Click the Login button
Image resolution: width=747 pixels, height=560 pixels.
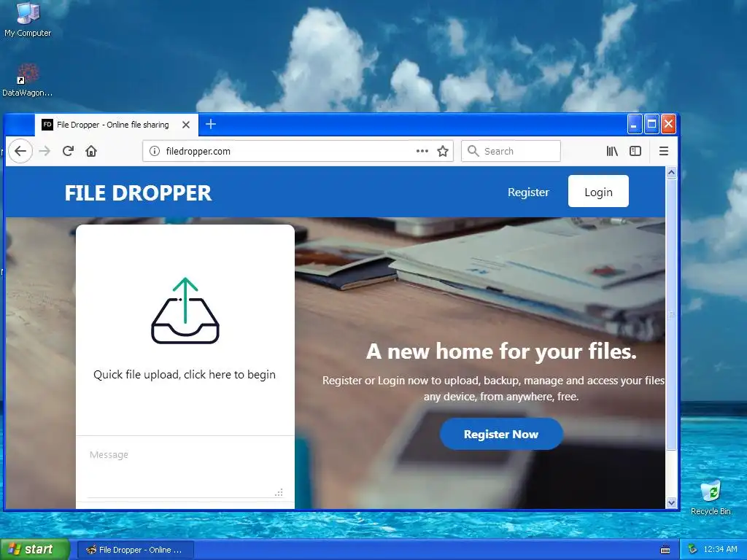click(x=598, y=192)
